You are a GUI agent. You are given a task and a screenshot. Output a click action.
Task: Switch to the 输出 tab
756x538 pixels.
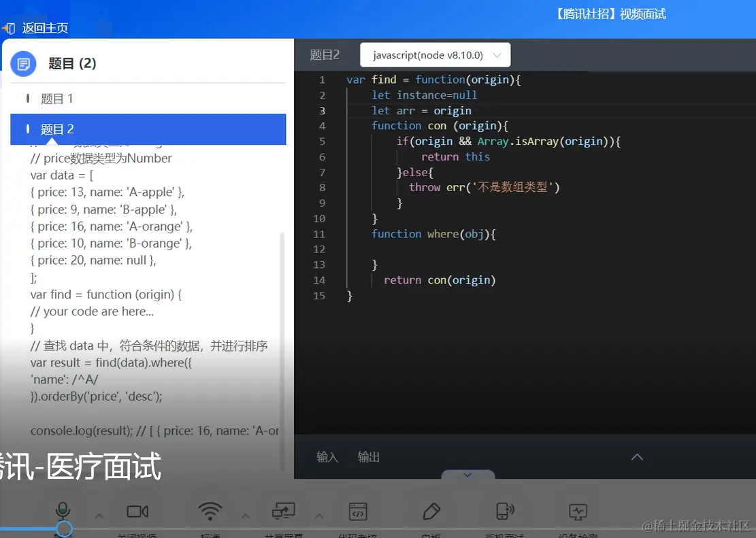(368, 456)
